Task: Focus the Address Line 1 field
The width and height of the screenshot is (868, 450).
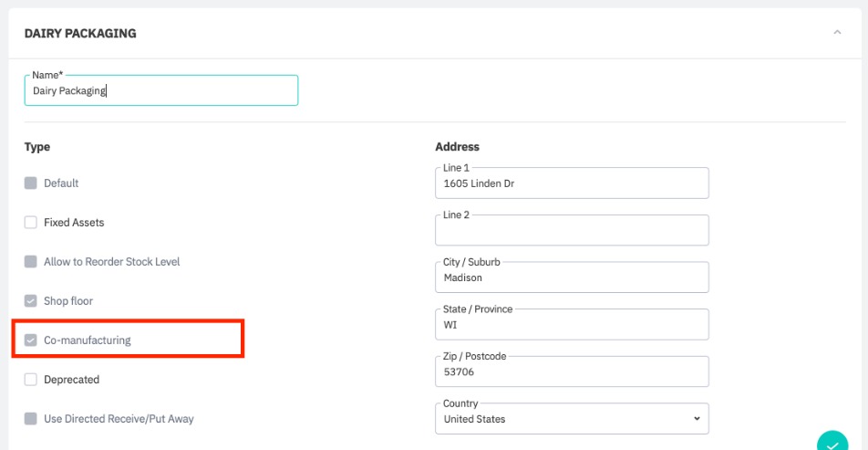Action: [x=572, y=183]
